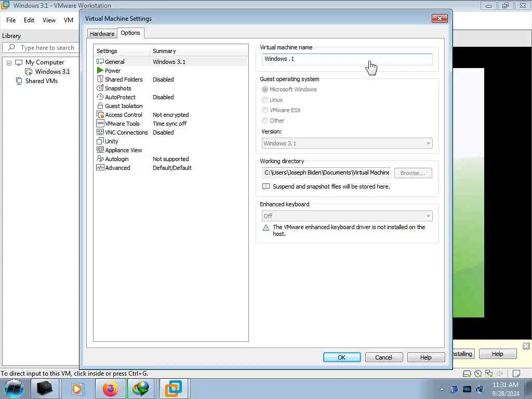Select Shared VMs in the Library tree
This screenshot has height=399, width=532.
click(x=42, y=81)
